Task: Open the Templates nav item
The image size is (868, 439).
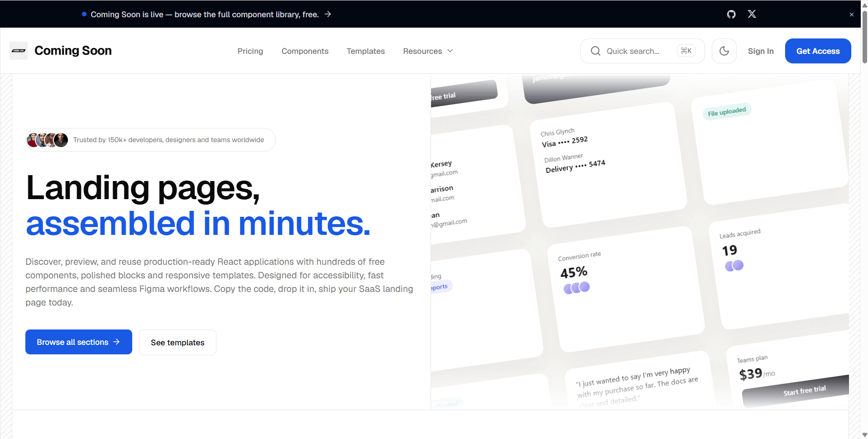Action: pyautogui.click(x=365, y=51)
